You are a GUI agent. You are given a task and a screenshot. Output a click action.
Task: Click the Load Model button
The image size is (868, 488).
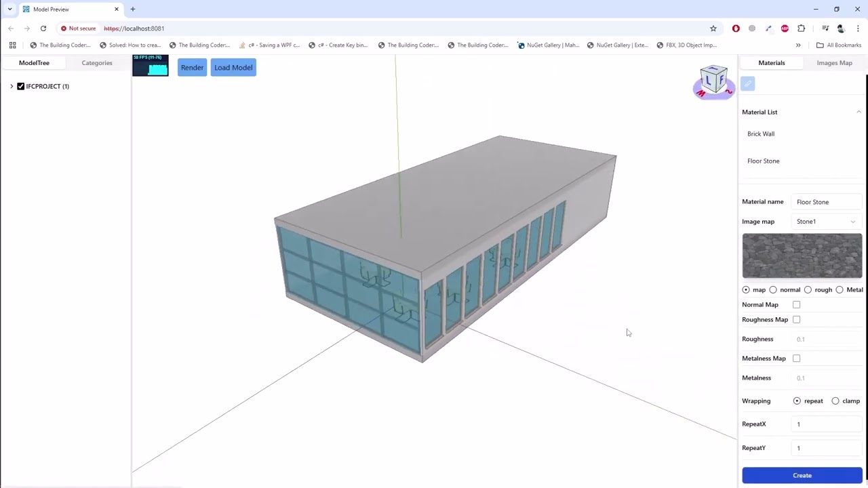233,67
